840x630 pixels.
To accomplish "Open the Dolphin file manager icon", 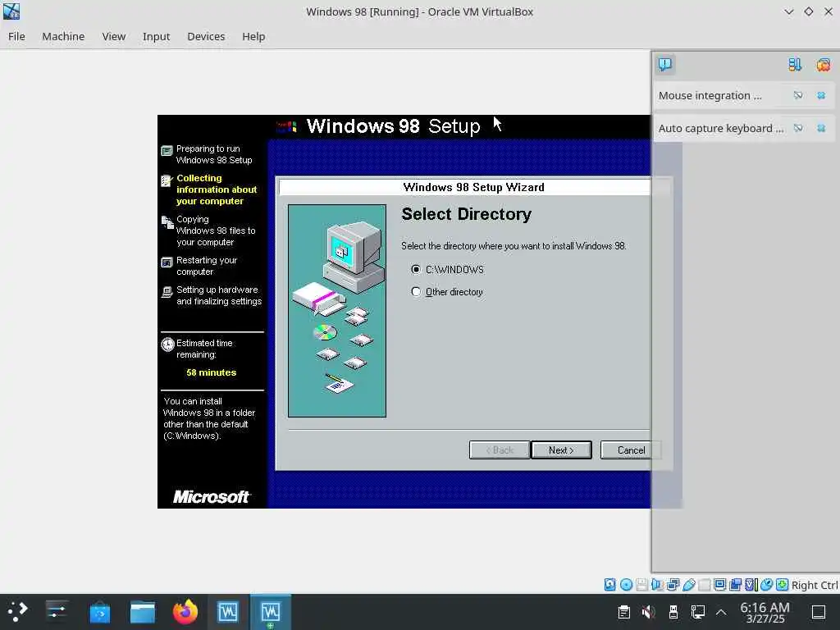I will (143, 612).
